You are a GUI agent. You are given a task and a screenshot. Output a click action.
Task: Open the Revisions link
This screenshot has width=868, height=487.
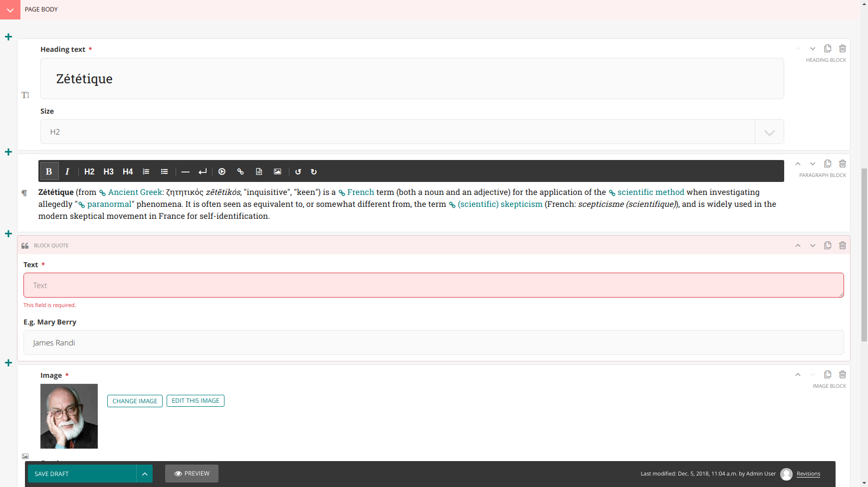809,474
